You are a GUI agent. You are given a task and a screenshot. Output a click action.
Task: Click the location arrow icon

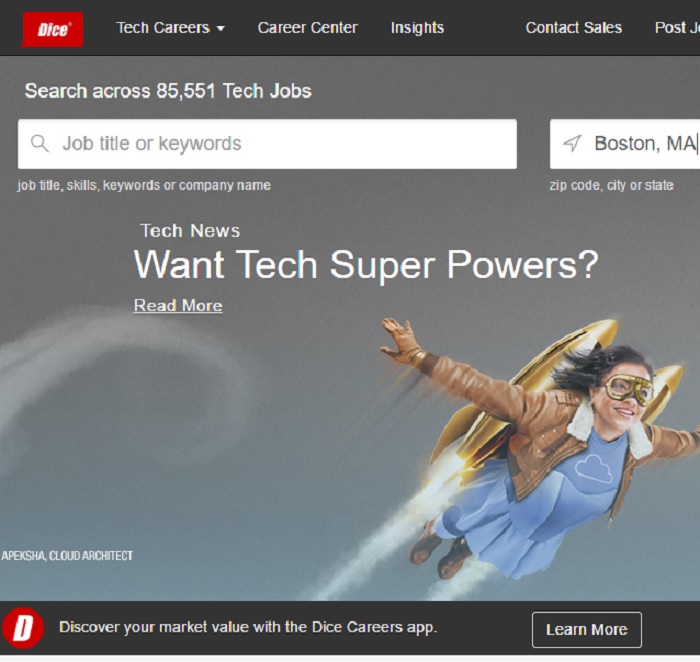(x=572, y=144)
